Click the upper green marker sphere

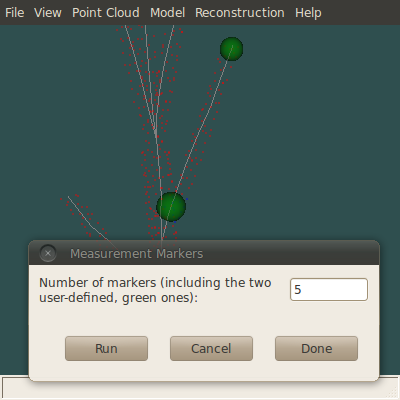[x=231, y=49]
